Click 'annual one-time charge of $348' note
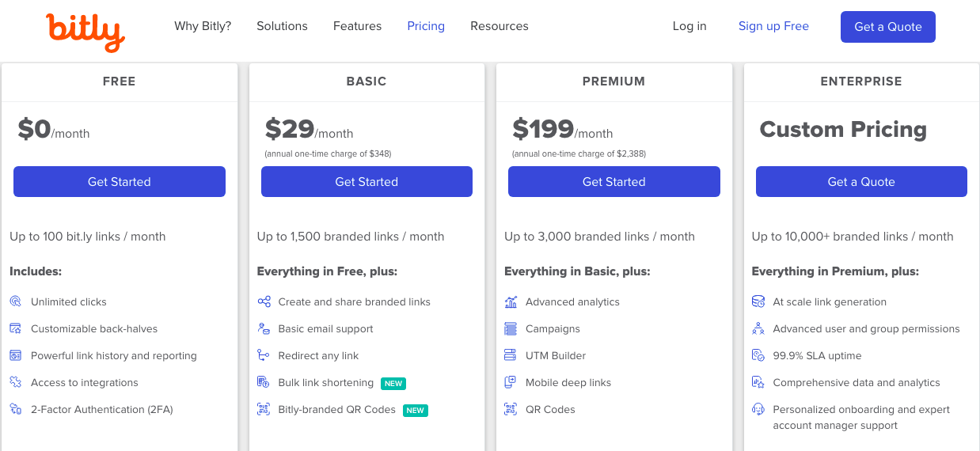This screenshot has height=451, width=980. [328, 153]
